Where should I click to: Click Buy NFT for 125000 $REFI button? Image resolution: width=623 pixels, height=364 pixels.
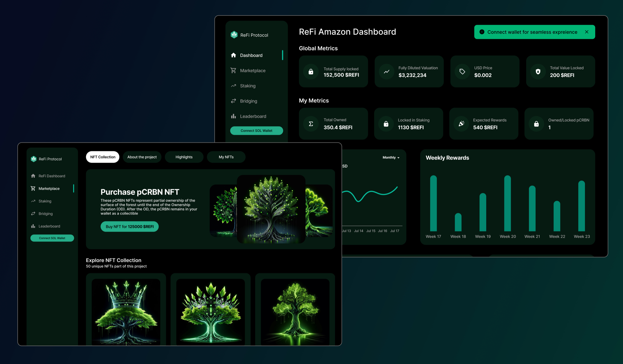pos(130,226)
